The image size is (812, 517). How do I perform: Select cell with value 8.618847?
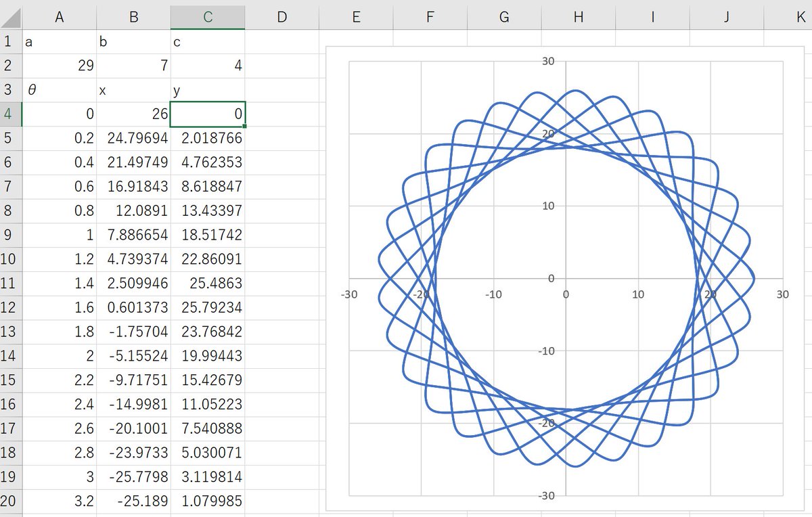coord(208,187)
